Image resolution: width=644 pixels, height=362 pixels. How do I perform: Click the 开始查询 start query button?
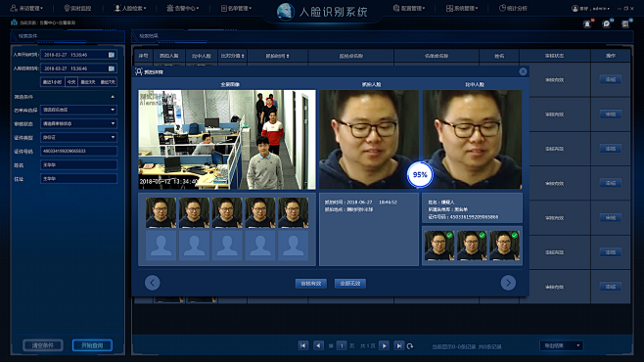(92, 345)
